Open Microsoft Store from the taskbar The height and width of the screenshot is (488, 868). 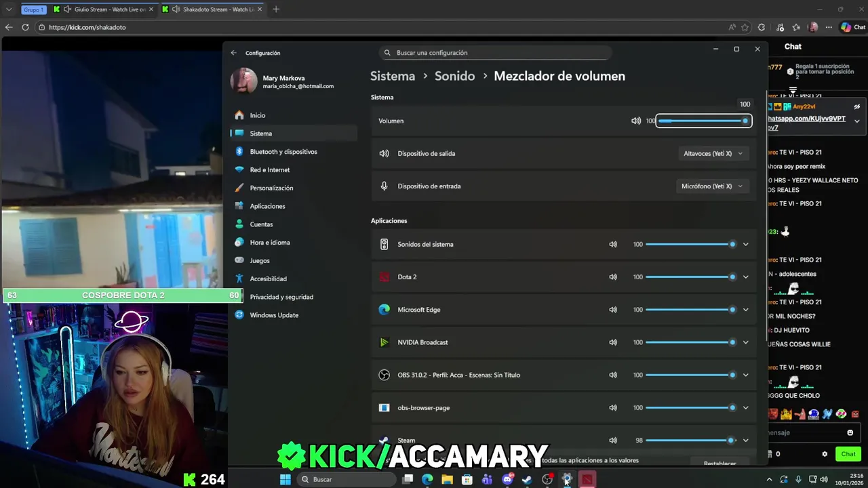pos(467,479)
